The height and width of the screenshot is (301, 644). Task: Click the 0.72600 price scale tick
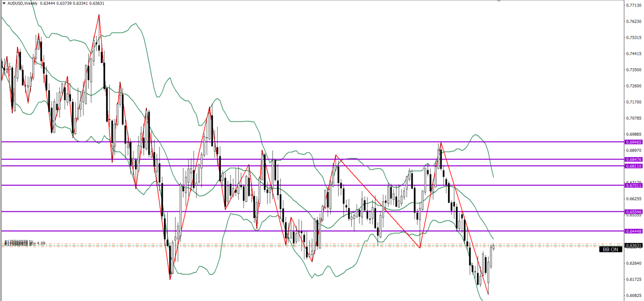pos(633,86)
